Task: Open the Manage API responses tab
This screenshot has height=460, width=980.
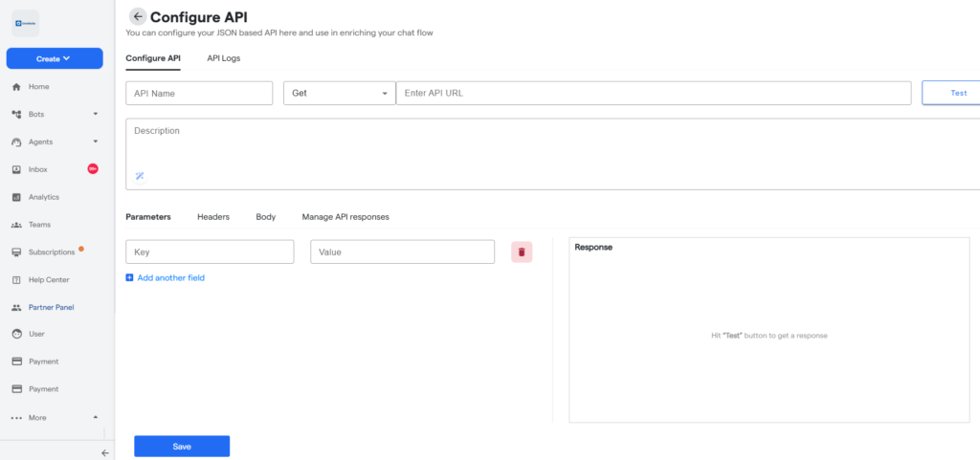Action: pos(345,217)
